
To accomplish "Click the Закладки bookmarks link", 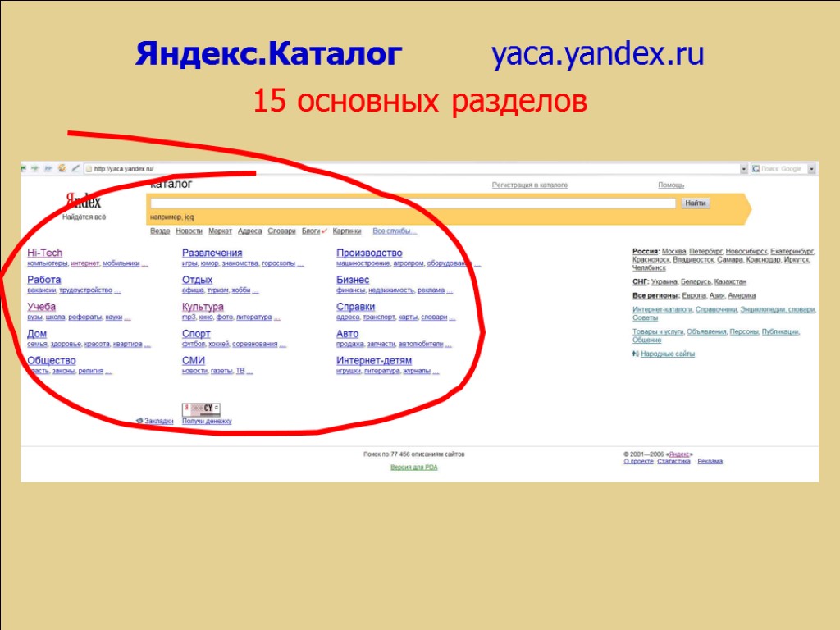I will click(158, 421).
